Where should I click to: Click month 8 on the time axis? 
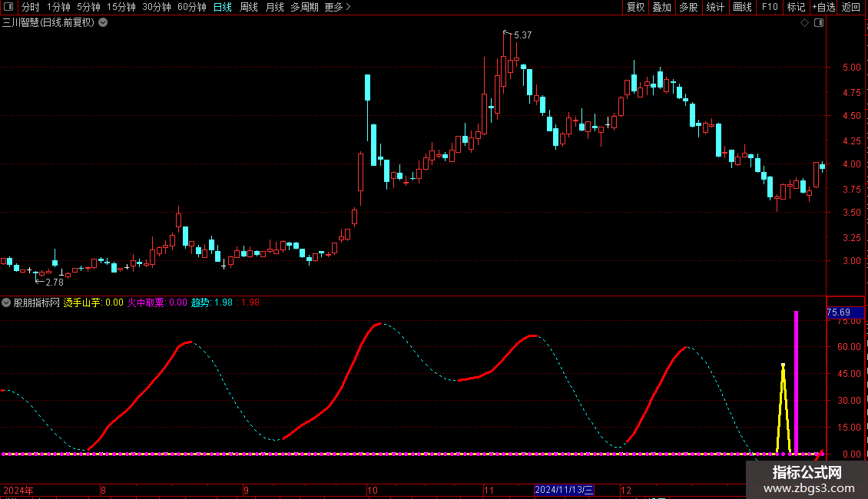tap(103, 490)
